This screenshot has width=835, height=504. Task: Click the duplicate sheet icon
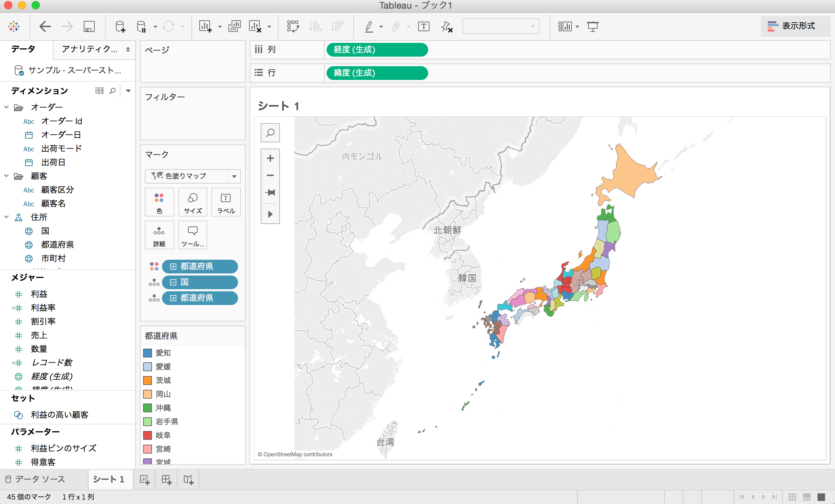(x=235, y=26)
